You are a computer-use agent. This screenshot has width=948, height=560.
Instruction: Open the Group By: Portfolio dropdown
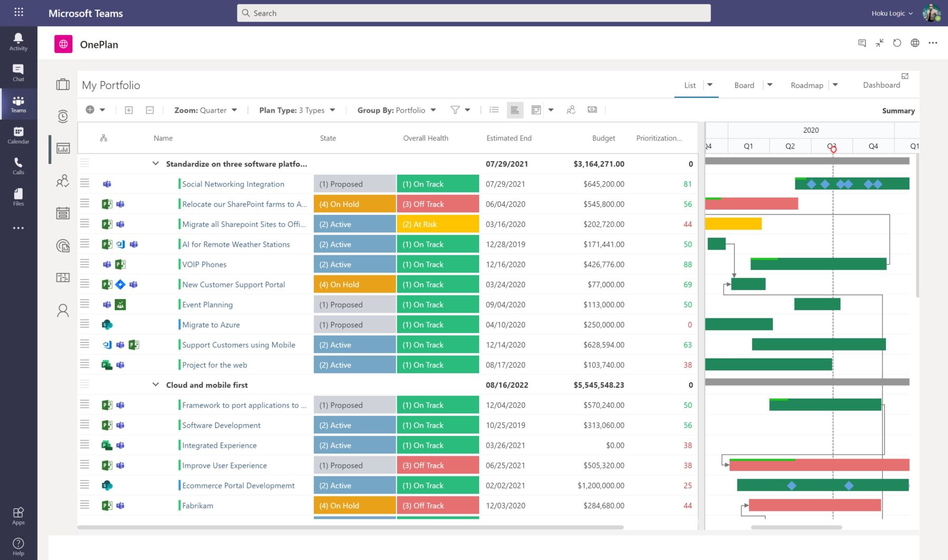click(x=397, y=110)
